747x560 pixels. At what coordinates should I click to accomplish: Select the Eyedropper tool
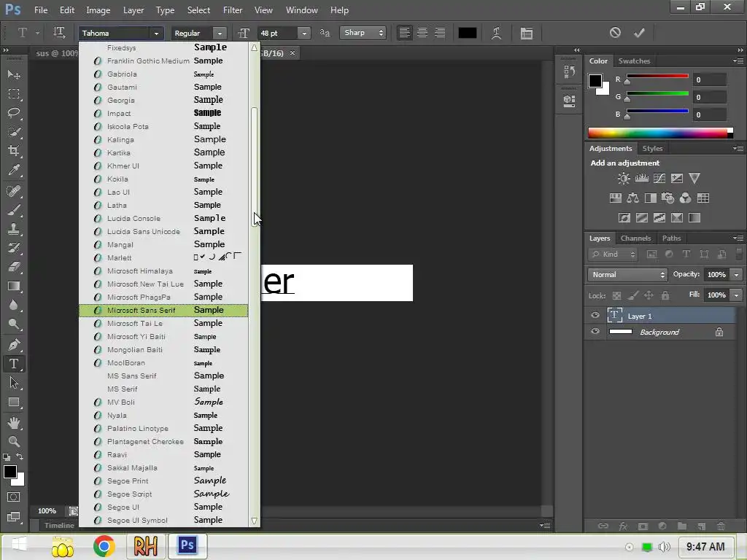tap(14, 170)
